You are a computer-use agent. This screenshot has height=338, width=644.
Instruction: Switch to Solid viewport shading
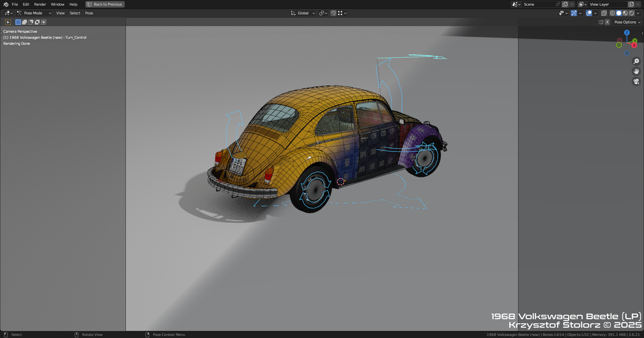click(x=619, y=13)
